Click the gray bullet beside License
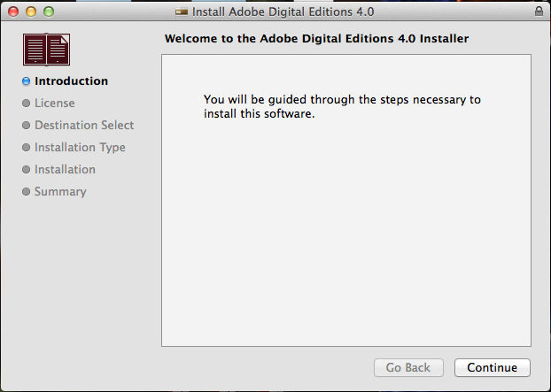The width and height of the screenshot is (551, 392). tap(27, 104)
